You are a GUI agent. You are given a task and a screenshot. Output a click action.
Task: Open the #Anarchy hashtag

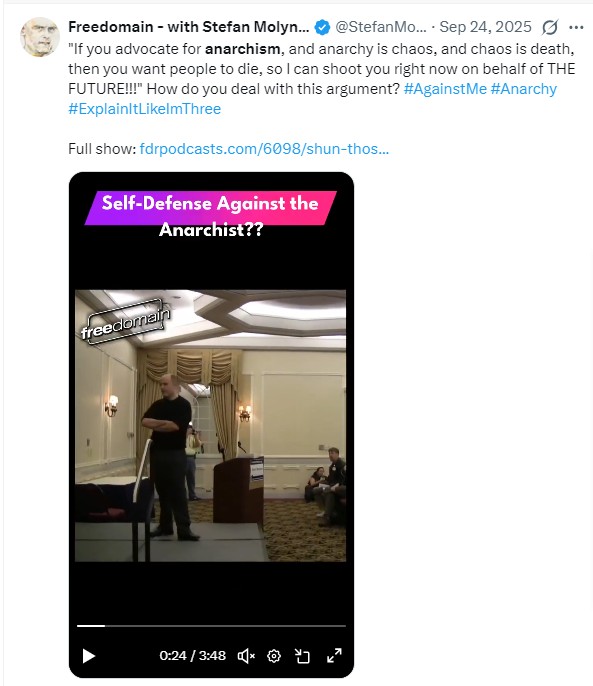[x=523, y=89]
